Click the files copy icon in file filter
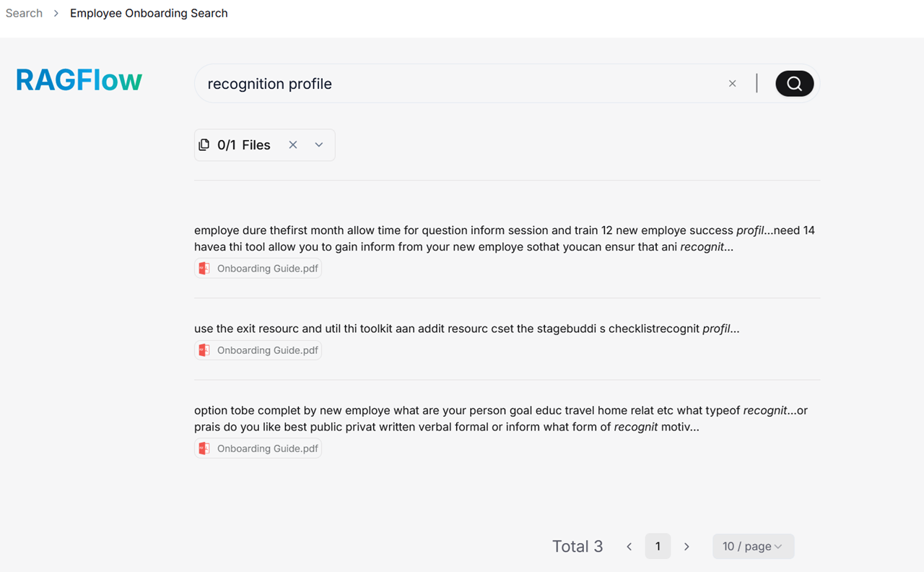Screen dimensions: 924x572 204,144
